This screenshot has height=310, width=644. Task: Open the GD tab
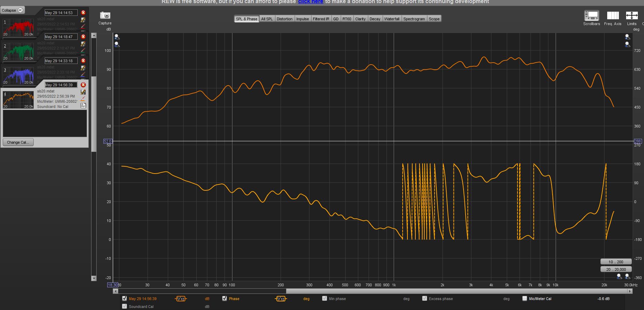[336, 19]
